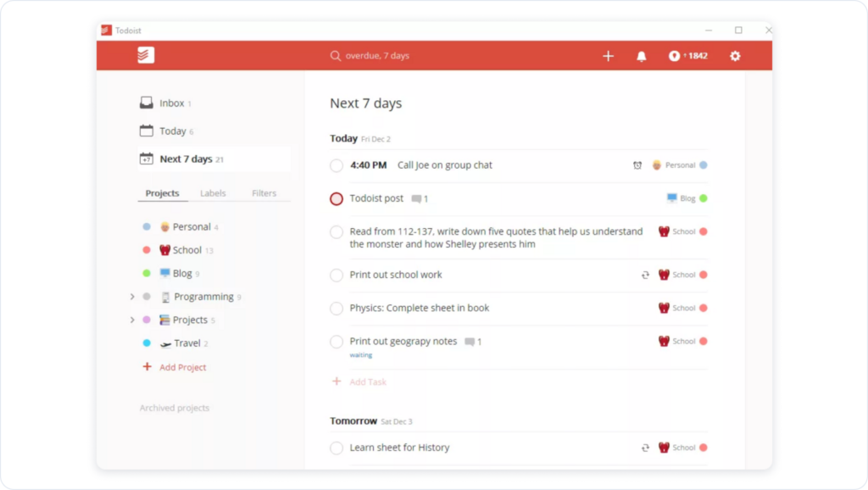Open comments on Print out geograpy notes
The height and width of the screenshot is (490, 868).
[x=473, y=342]
